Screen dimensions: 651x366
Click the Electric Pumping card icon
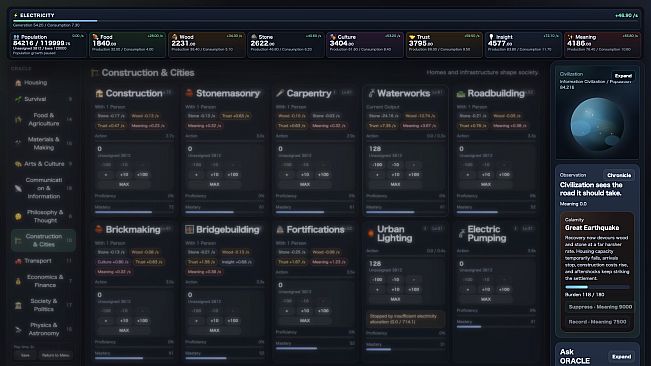click(461, 234)
